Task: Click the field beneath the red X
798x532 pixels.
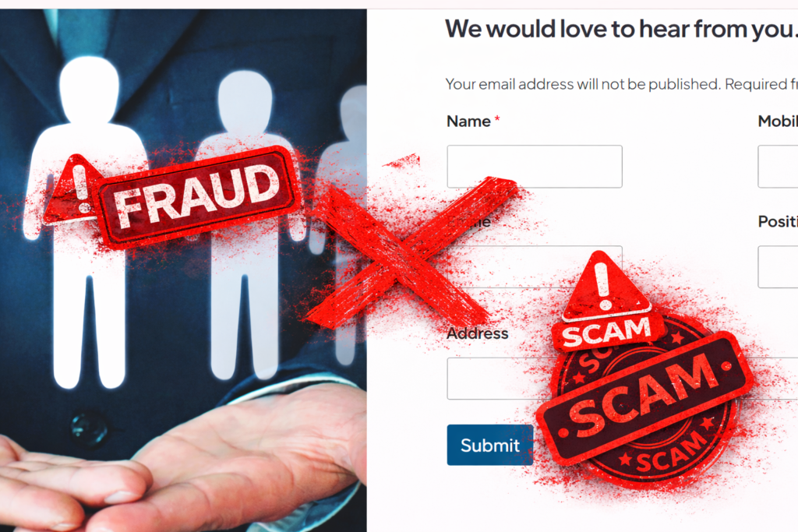Action: [535, 266]
